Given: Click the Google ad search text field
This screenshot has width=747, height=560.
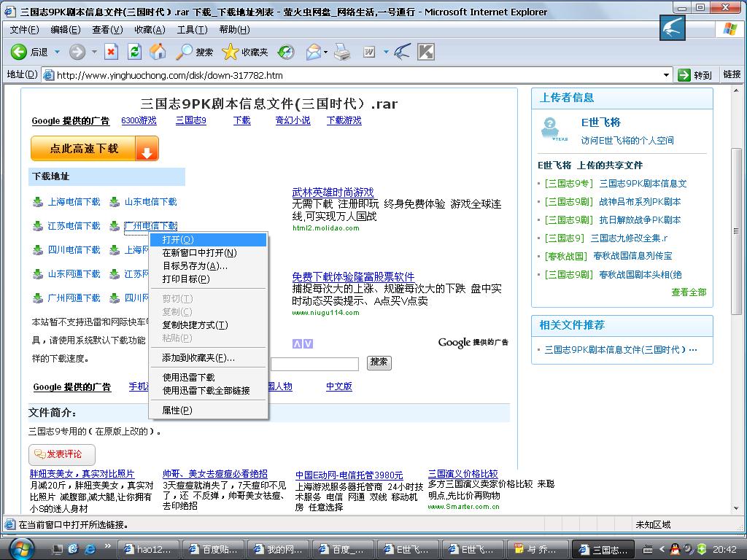Looking at the screenshot, I should click(x=314, y=363).
